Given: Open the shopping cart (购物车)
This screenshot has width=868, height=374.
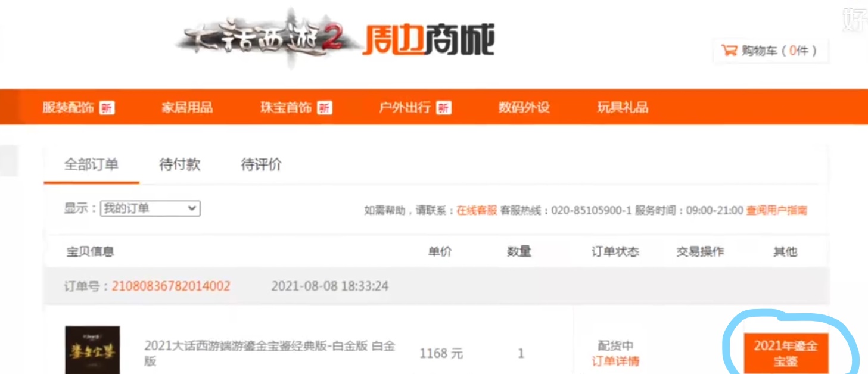Looking at the screenshot, I should click(771, 51).
